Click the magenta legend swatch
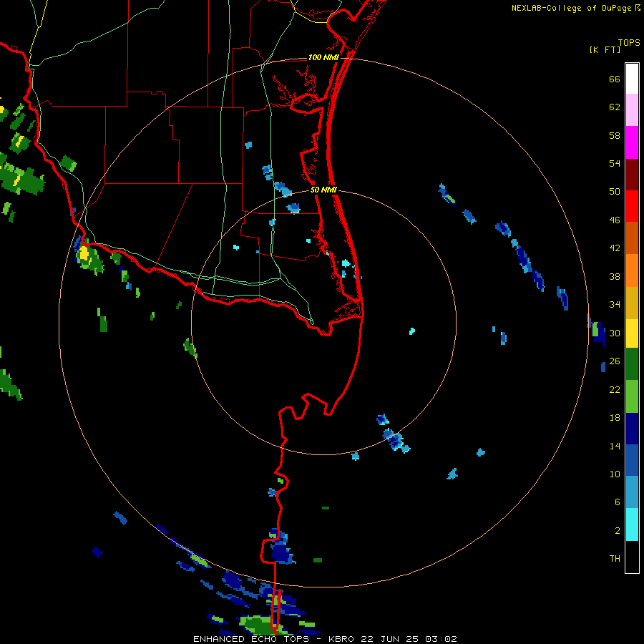Image resolution: width=644 pixels, height=644 pixels. tap(632, 142)
